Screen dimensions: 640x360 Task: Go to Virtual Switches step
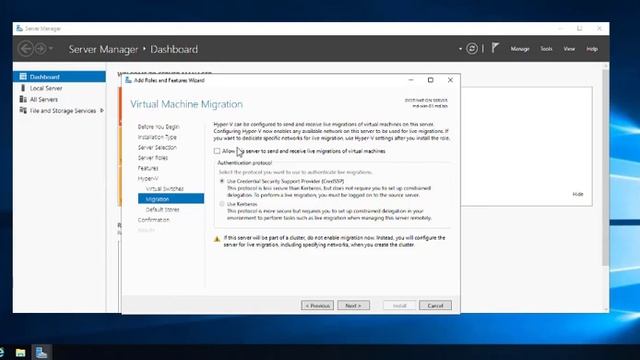pyautogui.click(x=164, y=189)
